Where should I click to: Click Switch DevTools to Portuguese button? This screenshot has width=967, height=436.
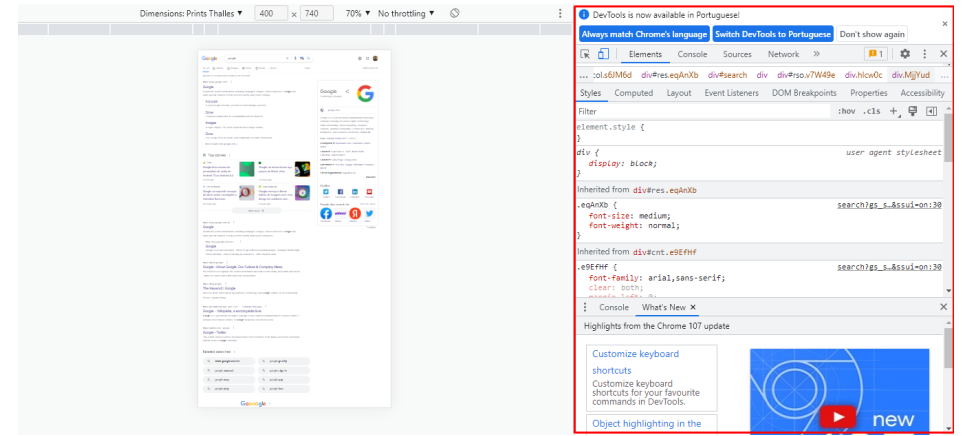click(773, 35)
